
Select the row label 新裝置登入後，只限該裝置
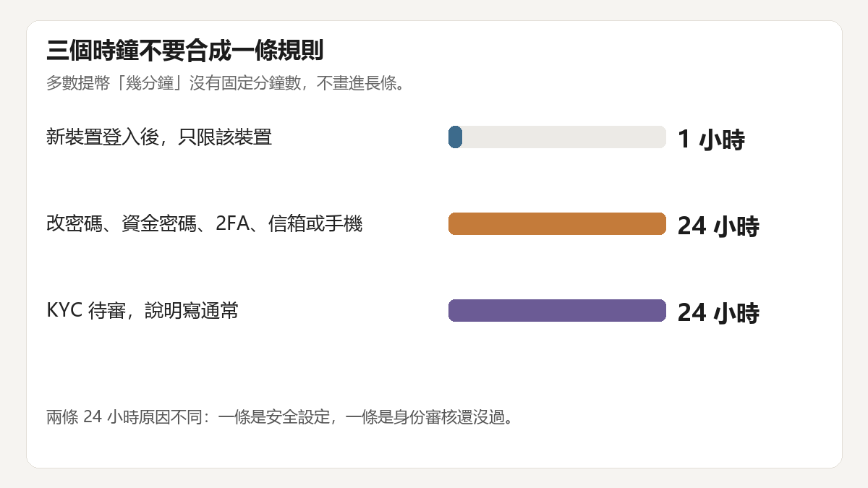tap(159, 137)
